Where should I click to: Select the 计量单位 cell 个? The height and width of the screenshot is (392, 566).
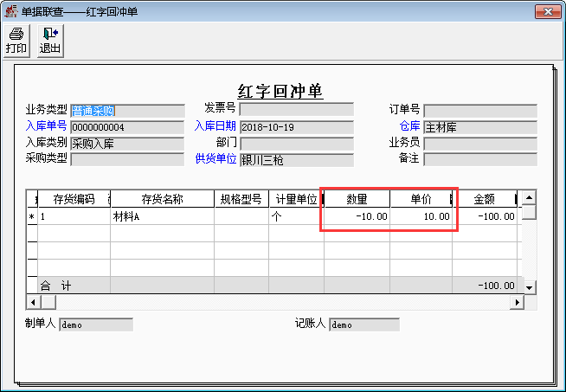[x=296, y=216]
